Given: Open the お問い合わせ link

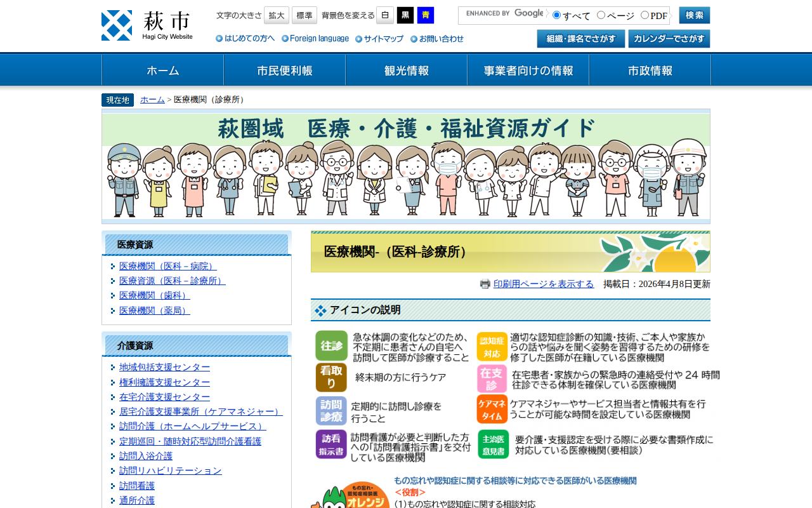Looking at the screenshot, I should click(437, 39).
